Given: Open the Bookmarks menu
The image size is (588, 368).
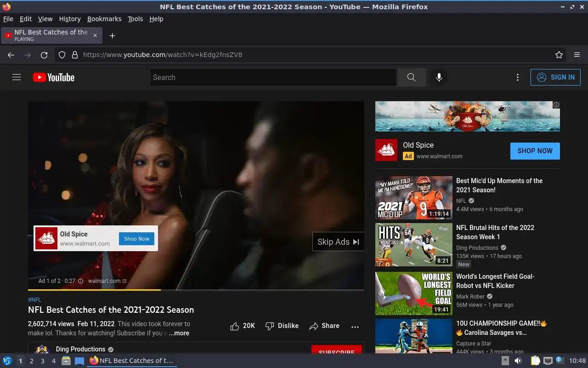Looking at the screenshot, I should (x=104, y=19).
